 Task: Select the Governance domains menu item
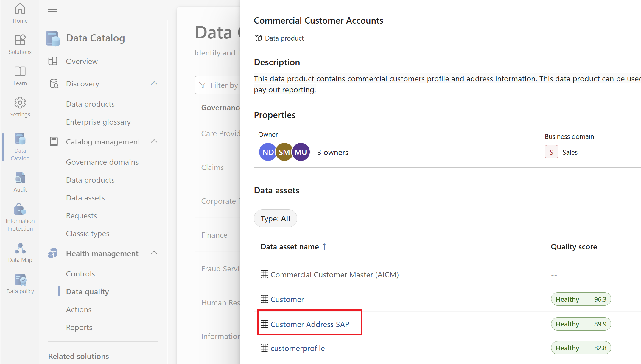[x=102, y=161]
